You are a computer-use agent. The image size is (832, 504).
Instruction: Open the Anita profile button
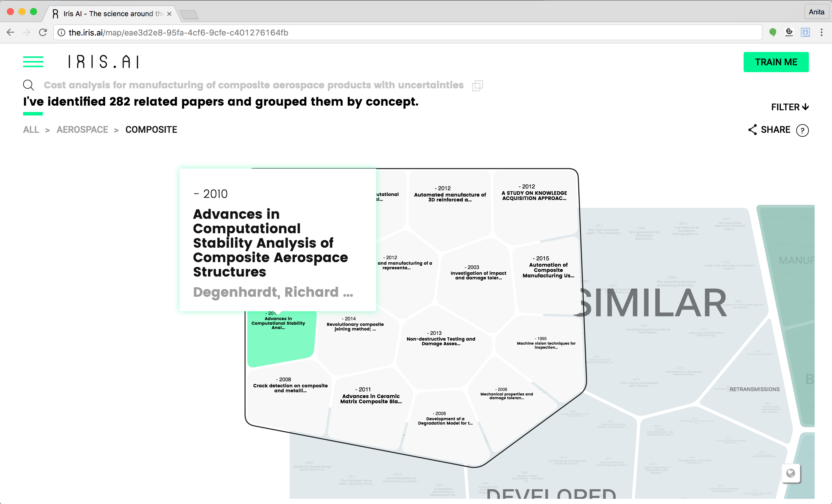[x=816, y=12]
